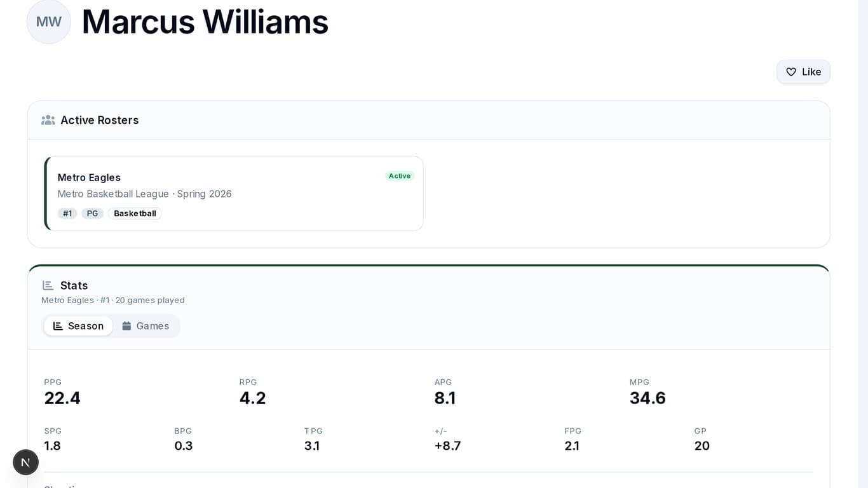Click the Next.js dev tools icon

[26, 462]
